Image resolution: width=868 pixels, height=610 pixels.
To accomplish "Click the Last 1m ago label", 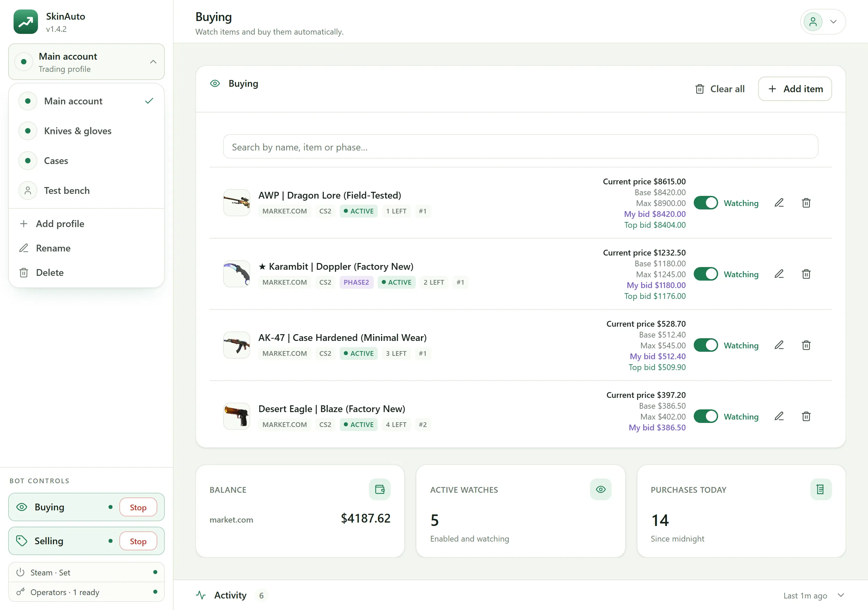I will click(x=805, y=596).
